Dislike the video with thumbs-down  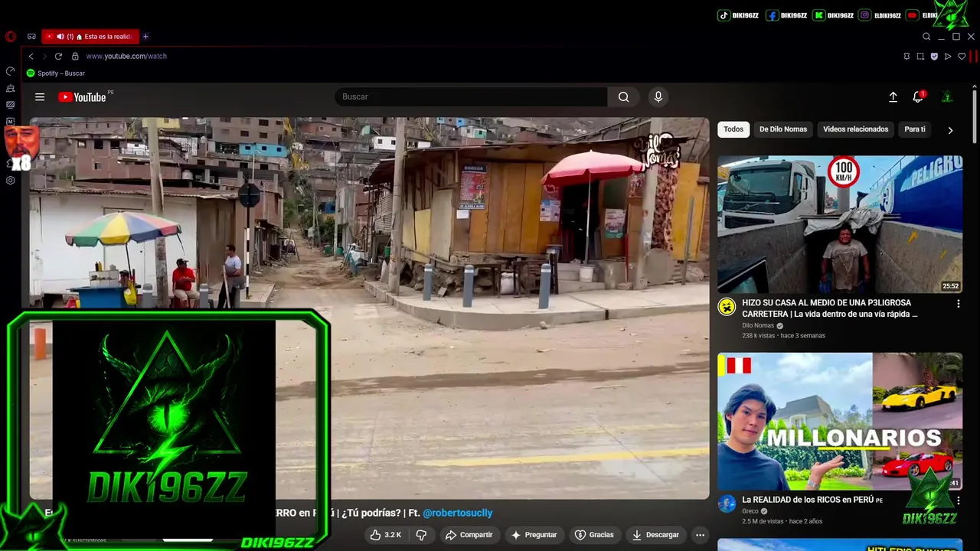pyautogui.click(x=421, y=535)
